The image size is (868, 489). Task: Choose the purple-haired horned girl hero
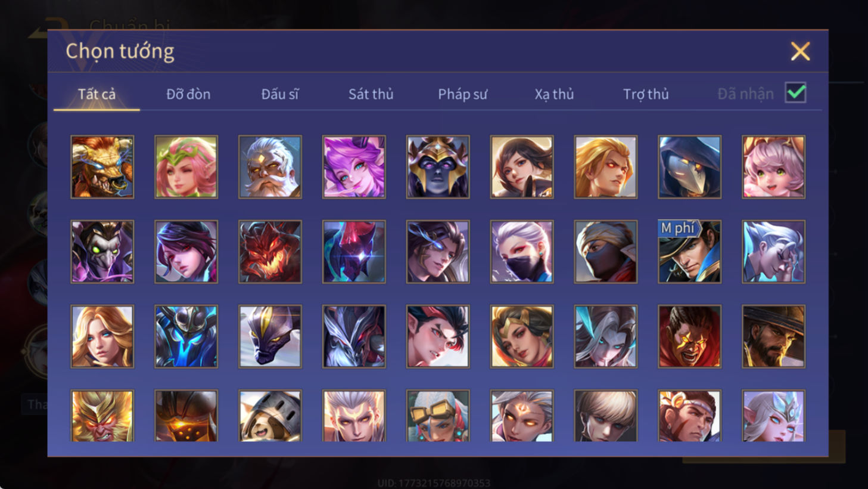[354, 167]
